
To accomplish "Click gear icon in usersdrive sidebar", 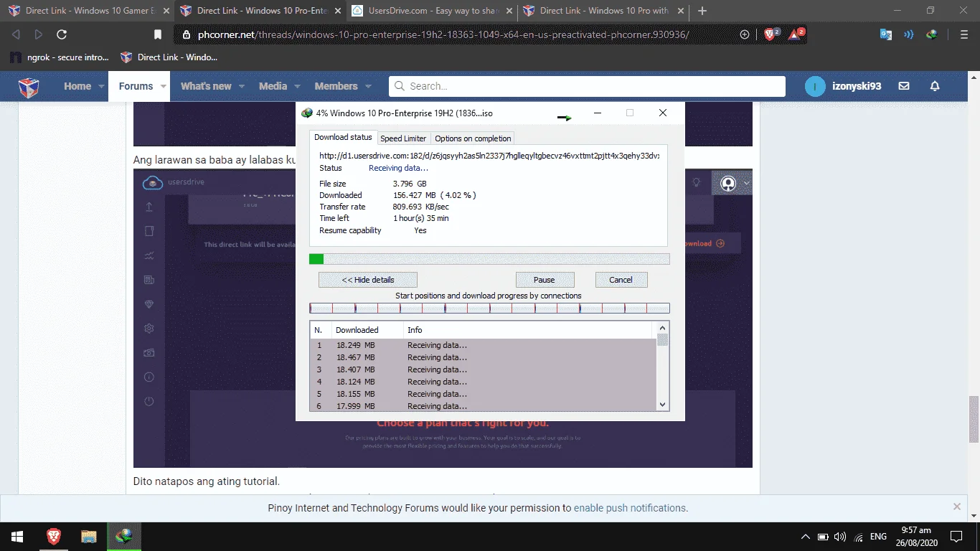I will (x=149, y=329).
